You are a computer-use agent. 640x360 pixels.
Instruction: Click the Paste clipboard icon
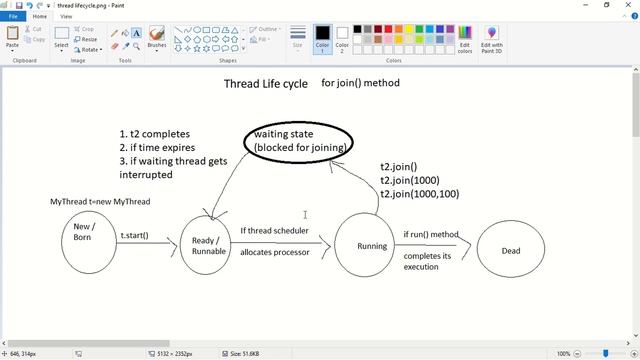tap(12, 33)
